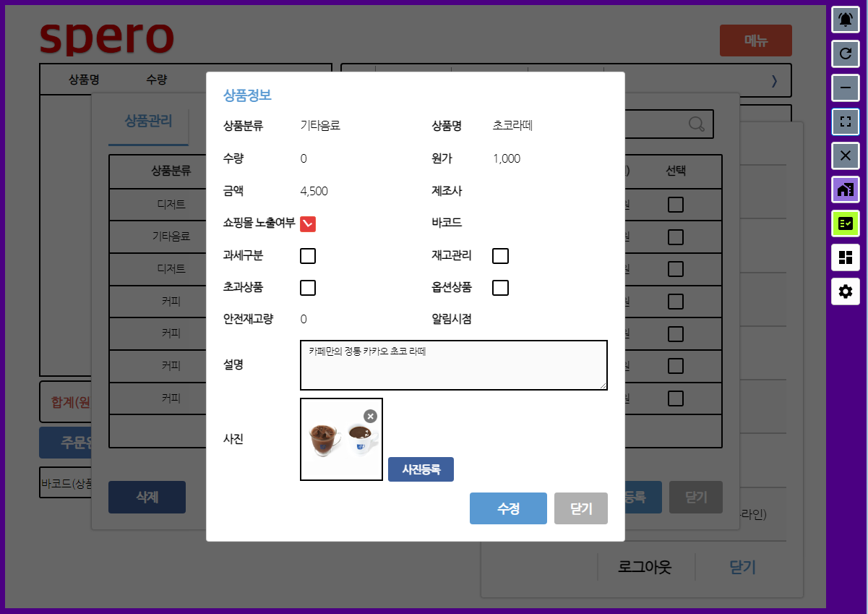Click the 설명 description text area
This screenshot has height=614, width=868.
tap(453, 365)
